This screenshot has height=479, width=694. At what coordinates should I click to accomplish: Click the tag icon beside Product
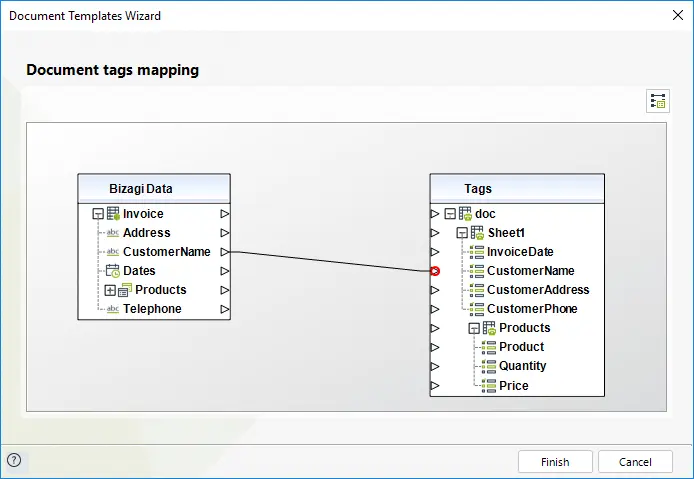(x=489, y=347)
